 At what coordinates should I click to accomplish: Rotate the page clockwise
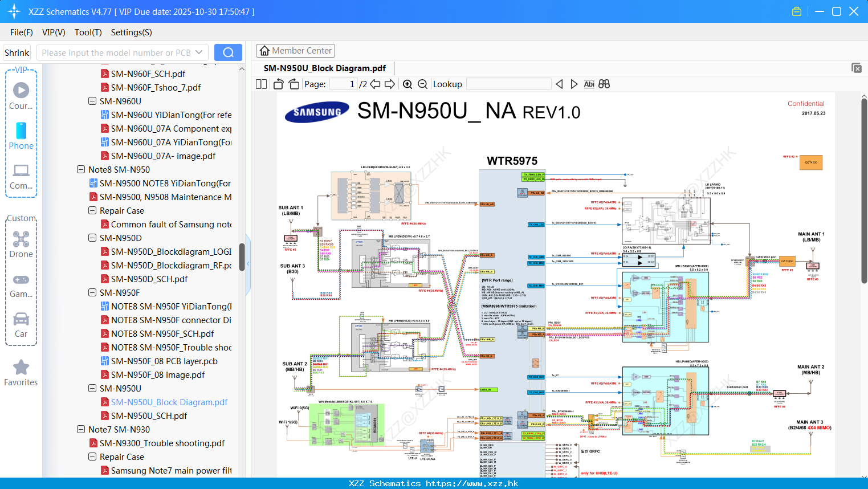pyautogui.click(x=294, y=84)
